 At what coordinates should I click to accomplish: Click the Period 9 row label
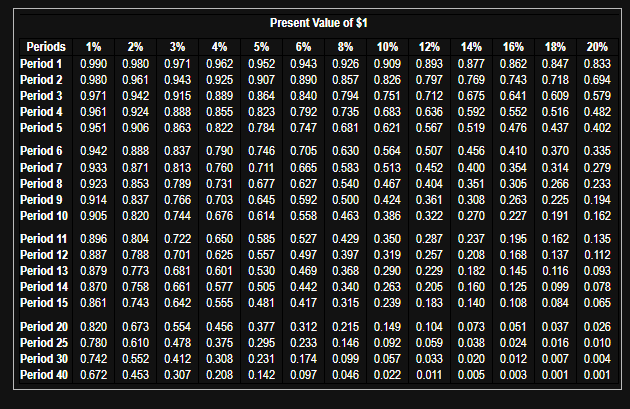point(41,200)
